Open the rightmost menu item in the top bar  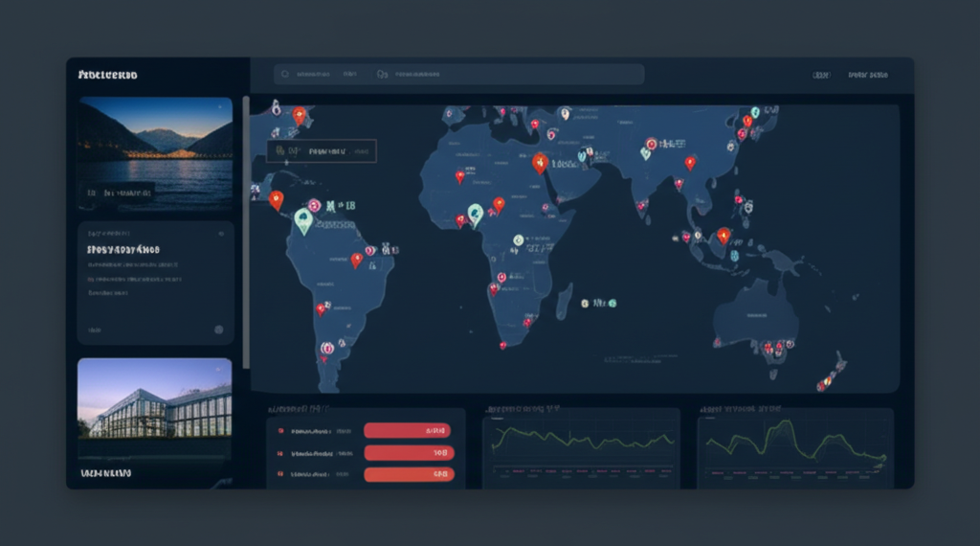tap(868, 75)
